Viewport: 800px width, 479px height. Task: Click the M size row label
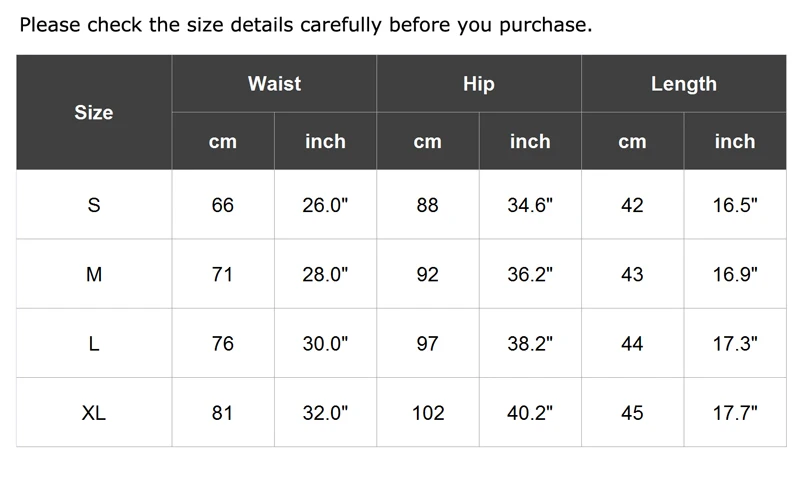tap(94, 274)
